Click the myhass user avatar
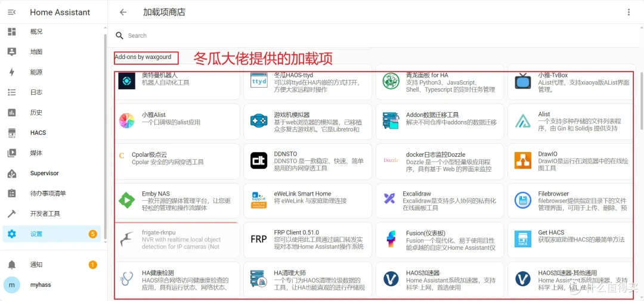The image size is (644, 301). (x=12, y=284)
